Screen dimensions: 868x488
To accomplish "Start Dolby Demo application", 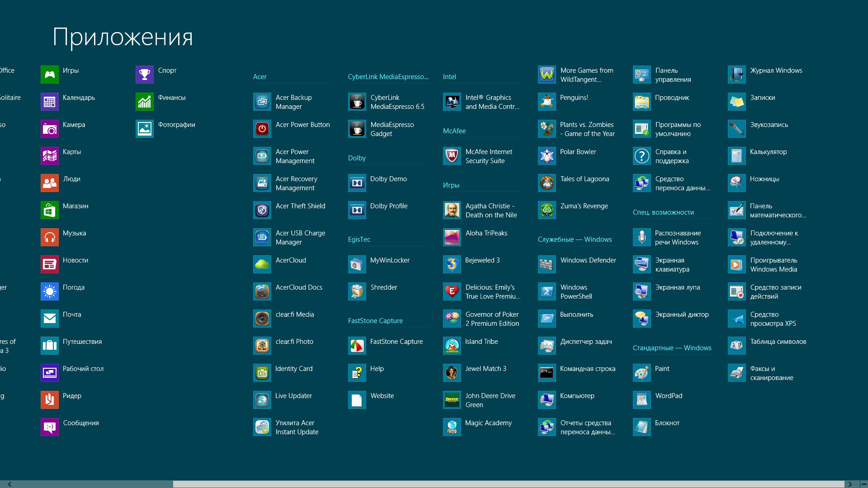I will pyautogui.click(x=357, y=183).
